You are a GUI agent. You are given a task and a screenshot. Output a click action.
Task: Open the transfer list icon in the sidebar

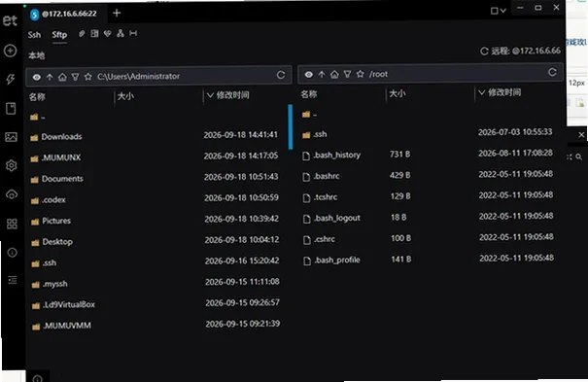[13, 280]
